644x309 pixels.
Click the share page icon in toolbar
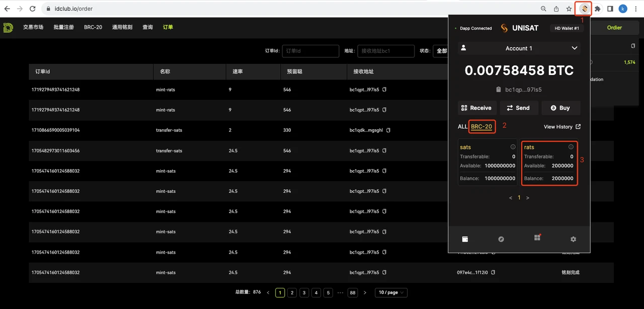click(556, 9)
